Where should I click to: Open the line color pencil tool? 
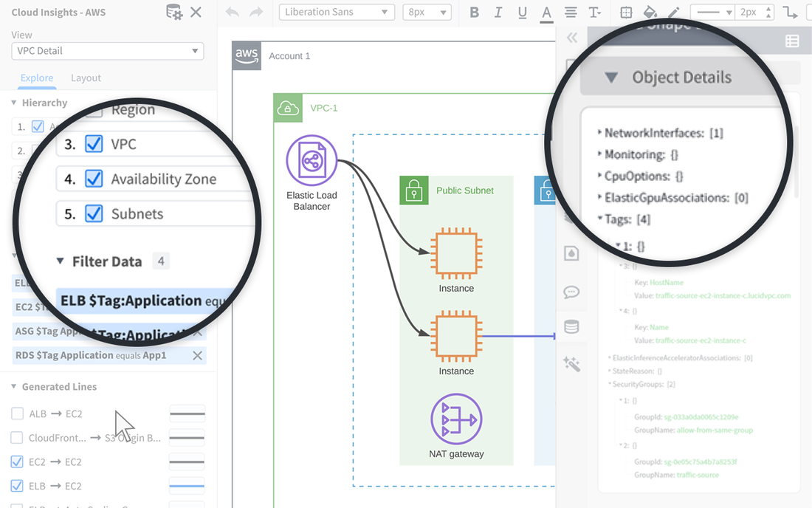[674, 13]
